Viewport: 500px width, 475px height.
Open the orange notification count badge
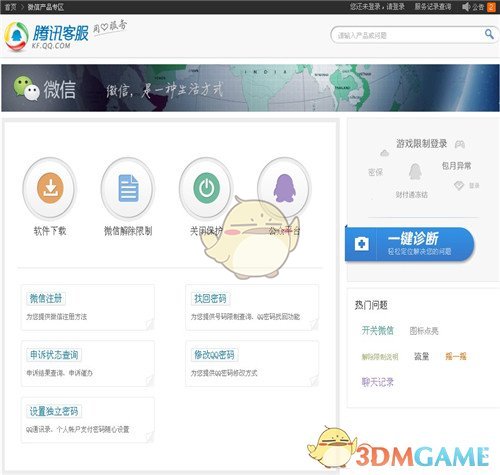[x=491, y=7]
